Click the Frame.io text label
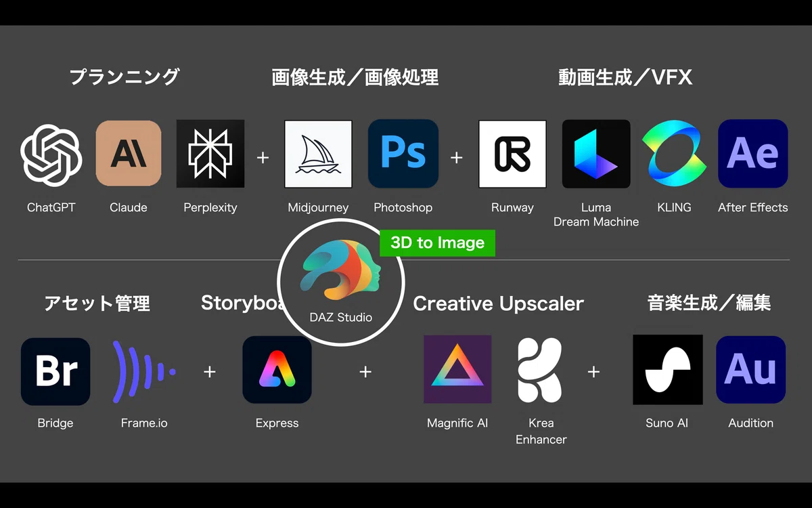812x508 pixels. coord(144,423)
